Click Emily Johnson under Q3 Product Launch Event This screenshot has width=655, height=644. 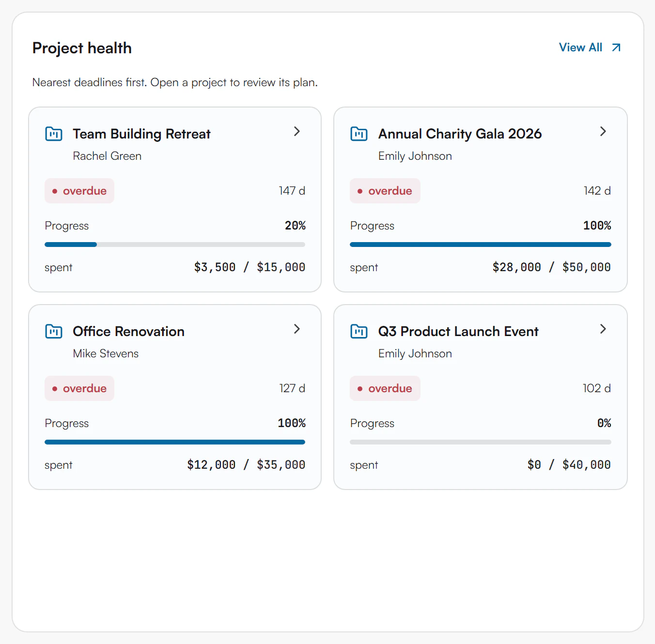[415, 353]
